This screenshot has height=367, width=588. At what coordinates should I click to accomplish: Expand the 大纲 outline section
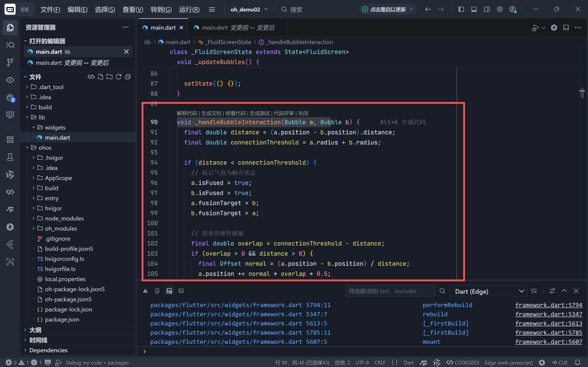click(x=35, y=330)
